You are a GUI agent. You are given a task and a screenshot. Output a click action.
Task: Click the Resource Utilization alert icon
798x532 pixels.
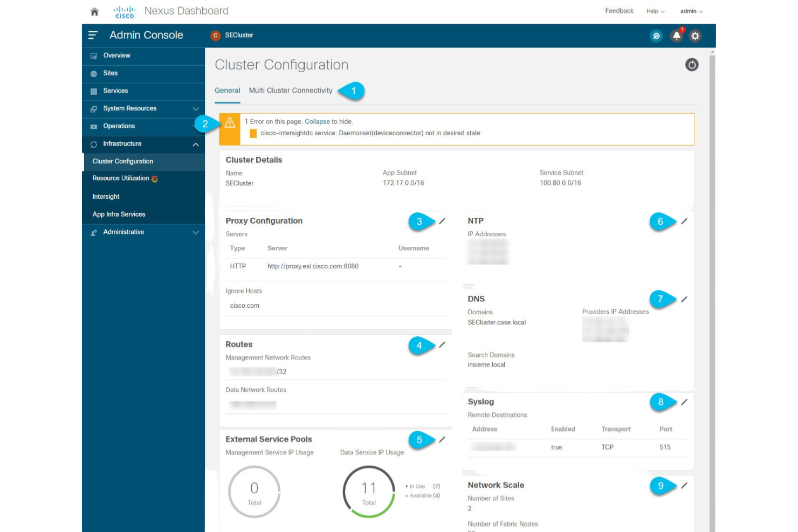click(x=155, y=179)
